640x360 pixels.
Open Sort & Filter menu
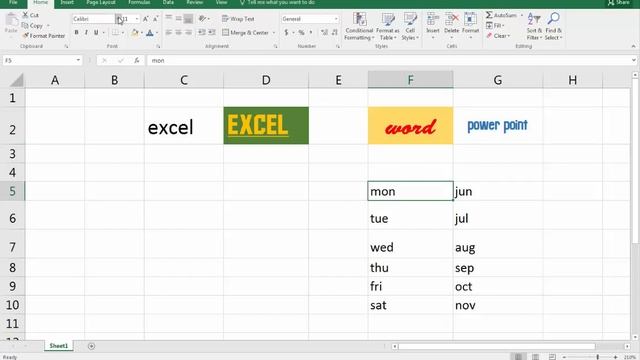[x=534, y=26]
